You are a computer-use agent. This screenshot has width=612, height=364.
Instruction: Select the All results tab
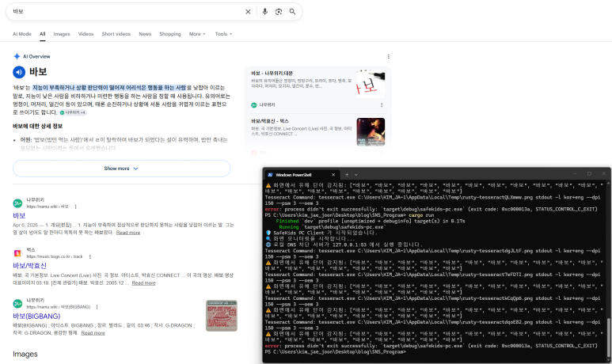(42, 34)
